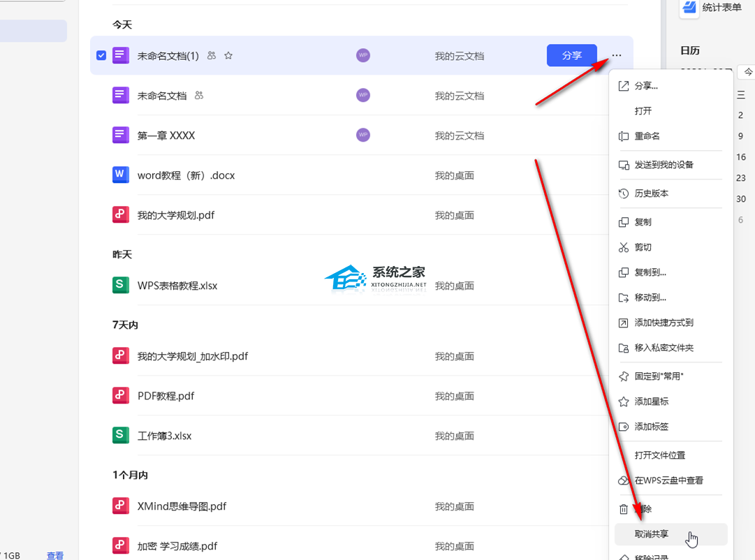The height and width of the screenshot is (560, 755).
Task: Click the WP avatar on the 第一章 XXXX row
Action: (x=362, y=135)
